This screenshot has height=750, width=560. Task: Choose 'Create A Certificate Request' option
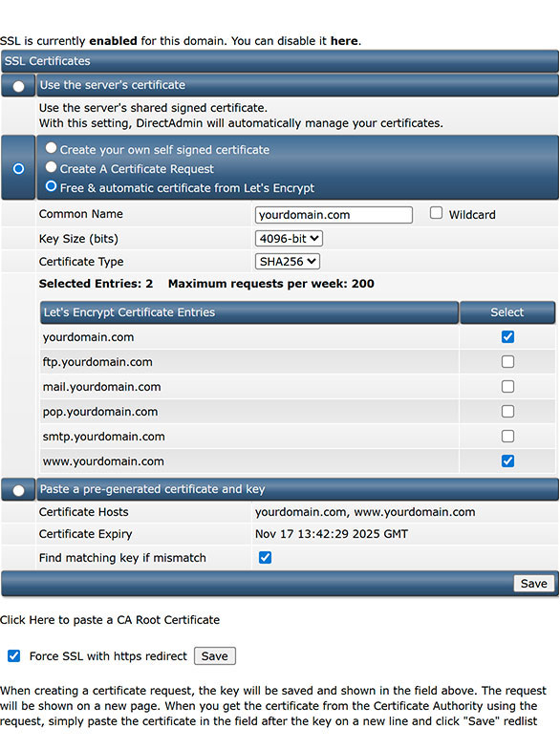click(52, 167)
